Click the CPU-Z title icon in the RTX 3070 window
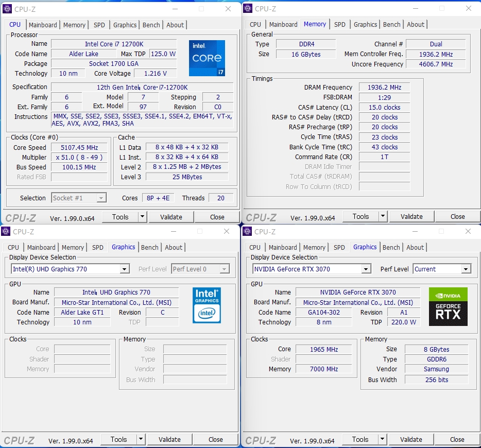Screen dimensions: 481x448 click(x=247, y=232)
